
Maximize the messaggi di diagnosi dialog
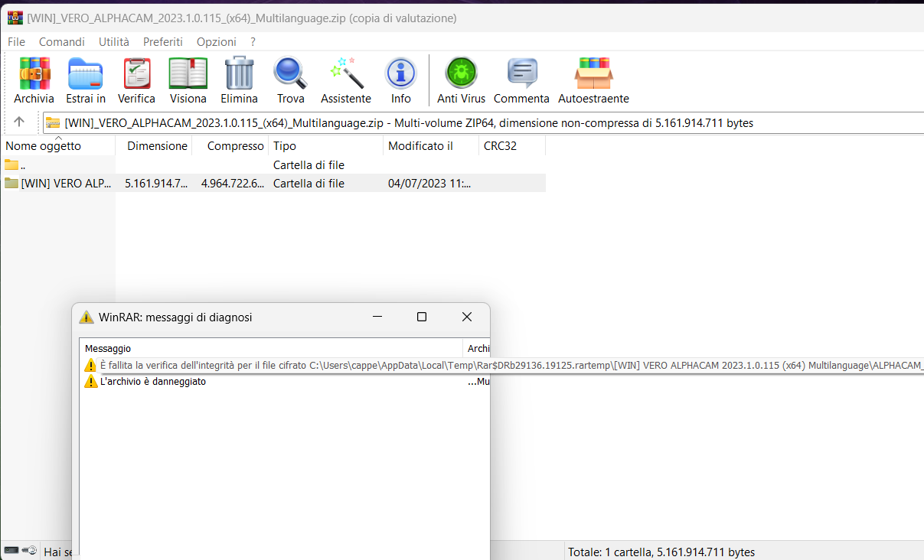[421, 317]
